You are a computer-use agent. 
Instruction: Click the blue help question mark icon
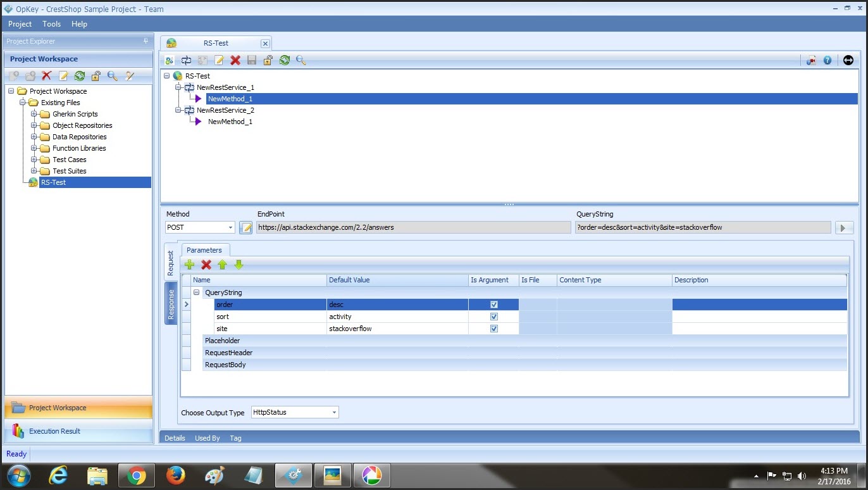[x=828, y=60]
